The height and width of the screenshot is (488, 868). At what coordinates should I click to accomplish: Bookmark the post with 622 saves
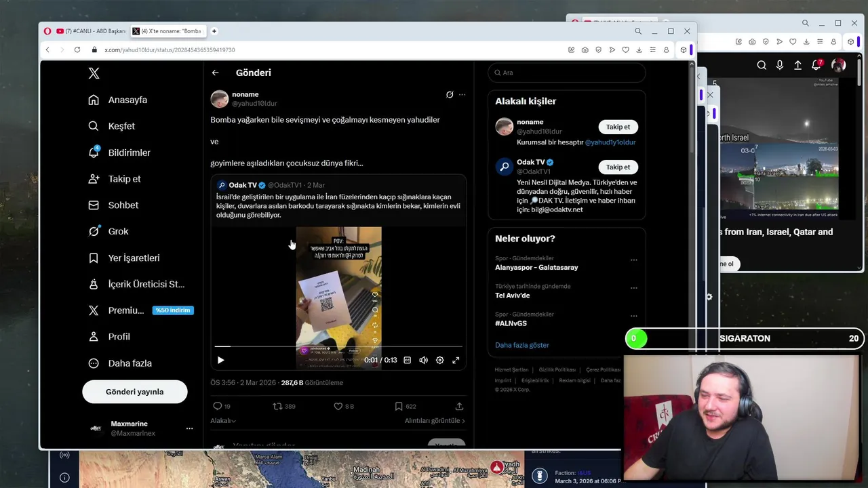[x=405, y=406]
